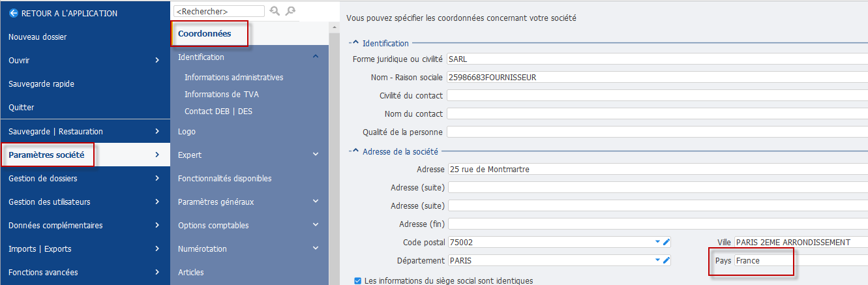The width and height of the screenshot is (868, 285).
Task: Open the Données complémentaires menu item
Action: [x=85, y=225]
